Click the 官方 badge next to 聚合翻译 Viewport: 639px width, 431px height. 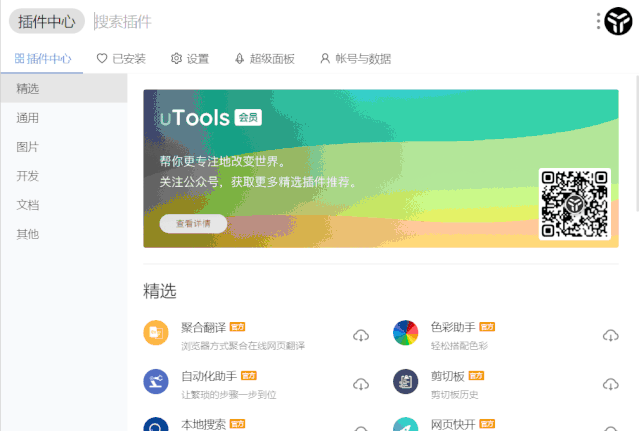[237, 327]
